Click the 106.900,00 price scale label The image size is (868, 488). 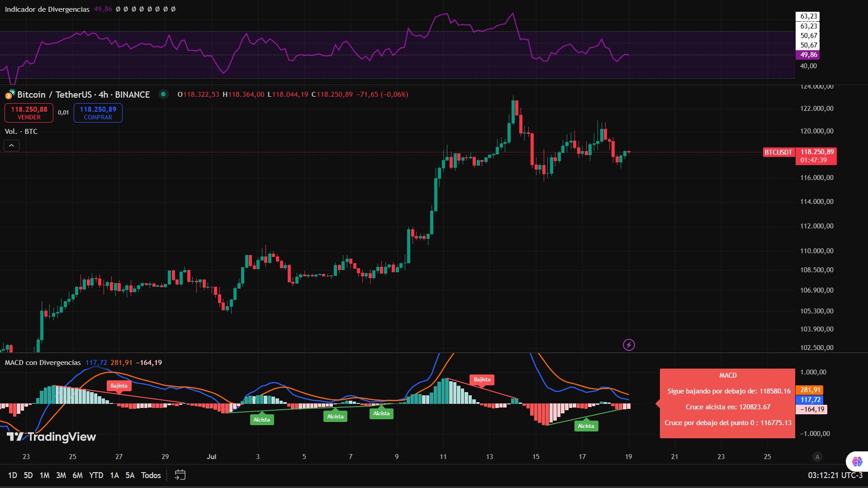816,290
